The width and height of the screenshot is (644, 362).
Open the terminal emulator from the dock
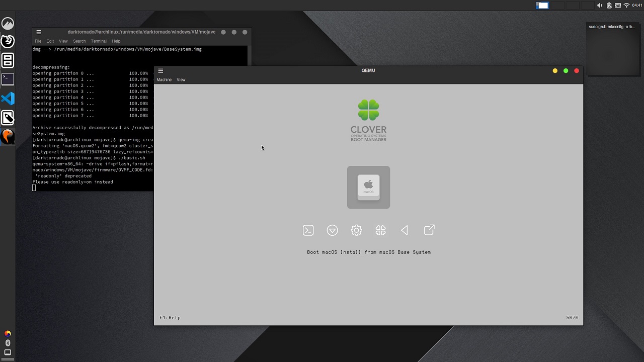[x=8, y=79]
